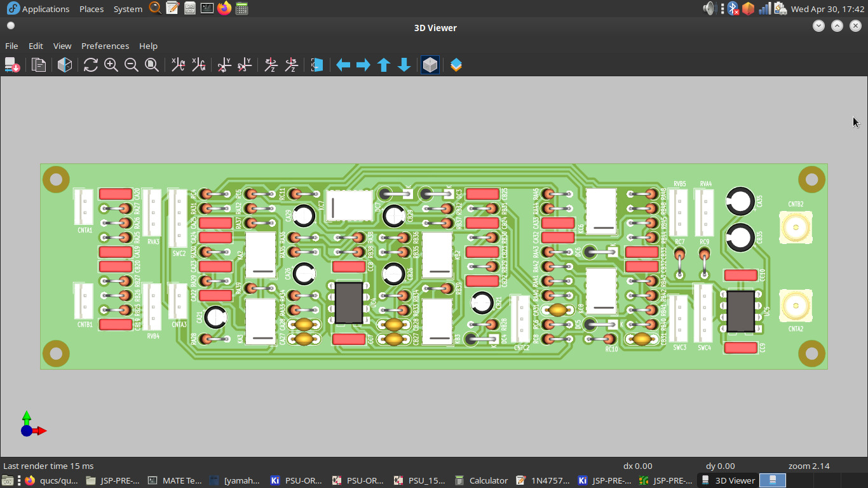
Task: Click the CNTB2 coaxial connector on the board
Action: pos(796,227)
